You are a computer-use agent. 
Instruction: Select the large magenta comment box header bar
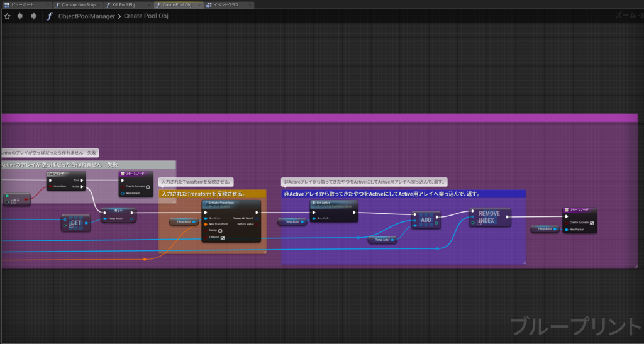[x=319, y=118]
